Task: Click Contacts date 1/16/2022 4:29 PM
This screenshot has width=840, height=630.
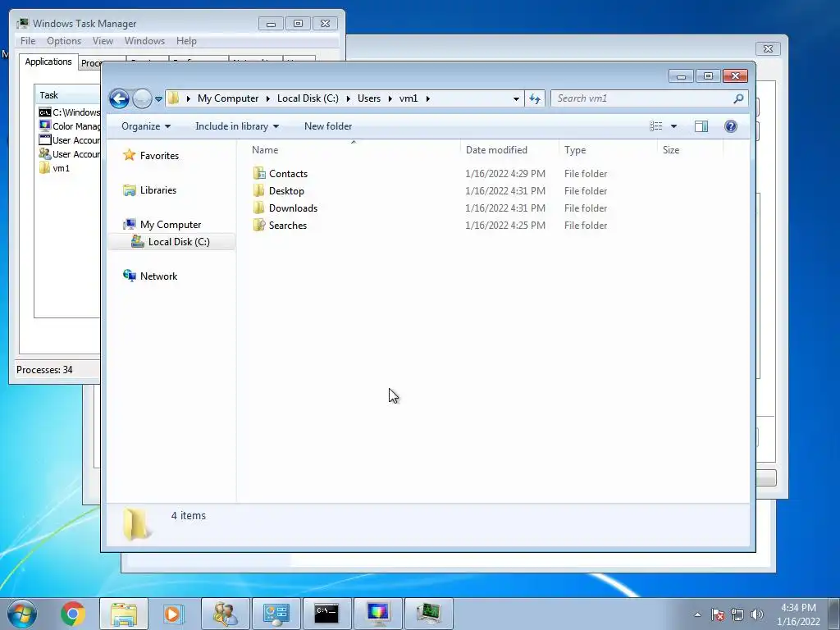Action: click(505, 174)
